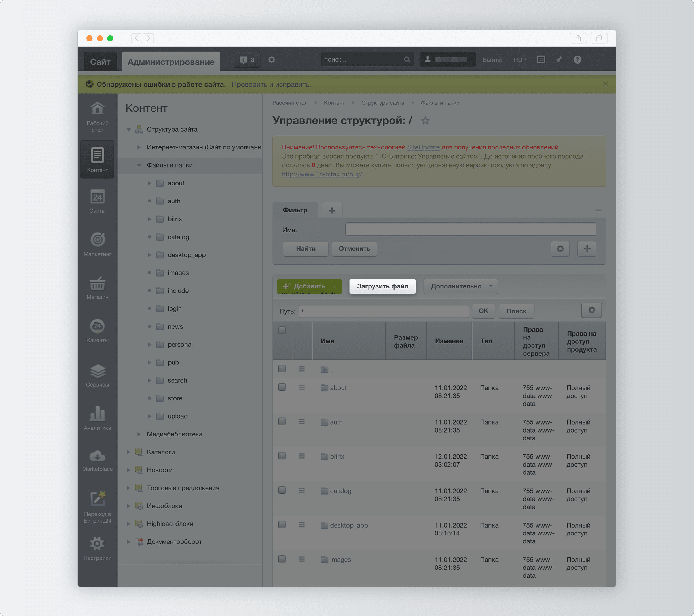Image resolution: width=694 pixels, height=616 pixels.
Task: Check the about folder row checkbox
Action: coord(282,387)
